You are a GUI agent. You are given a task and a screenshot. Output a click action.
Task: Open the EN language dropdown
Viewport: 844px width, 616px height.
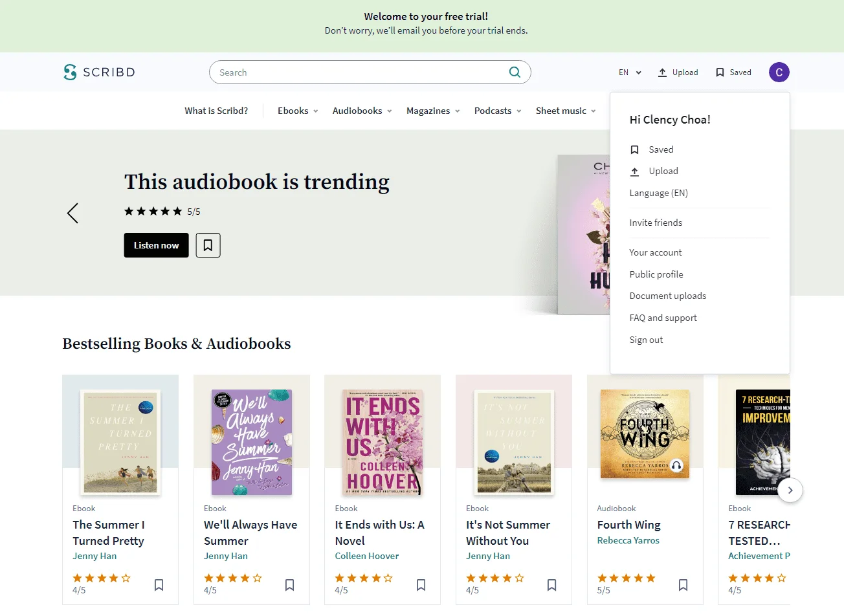point(630,72)
